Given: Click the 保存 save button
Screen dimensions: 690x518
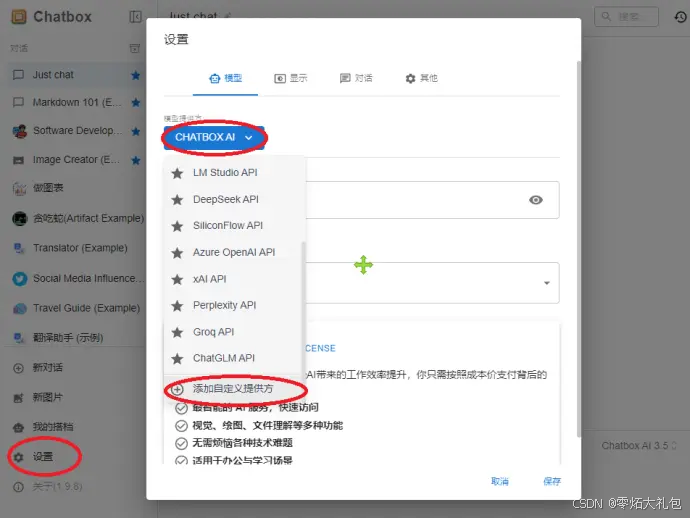Looking at the screenshot, I should [x=552, y=481].
